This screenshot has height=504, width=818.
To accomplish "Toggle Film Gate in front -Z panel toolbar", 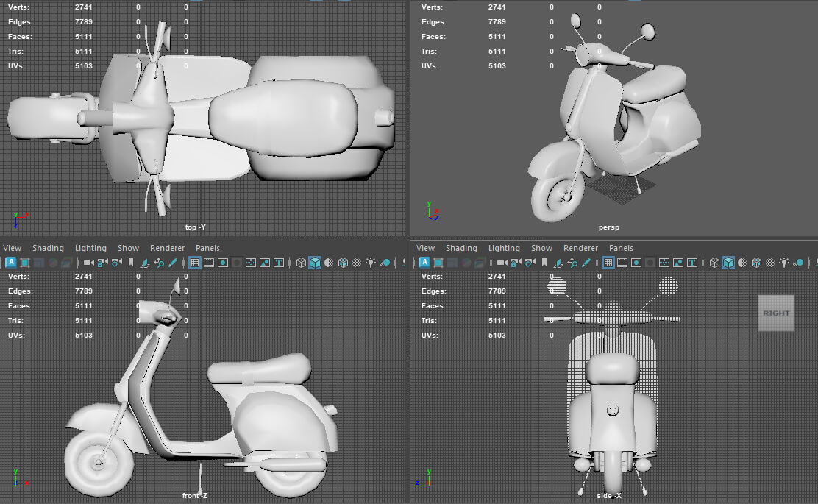I will 209,263.
